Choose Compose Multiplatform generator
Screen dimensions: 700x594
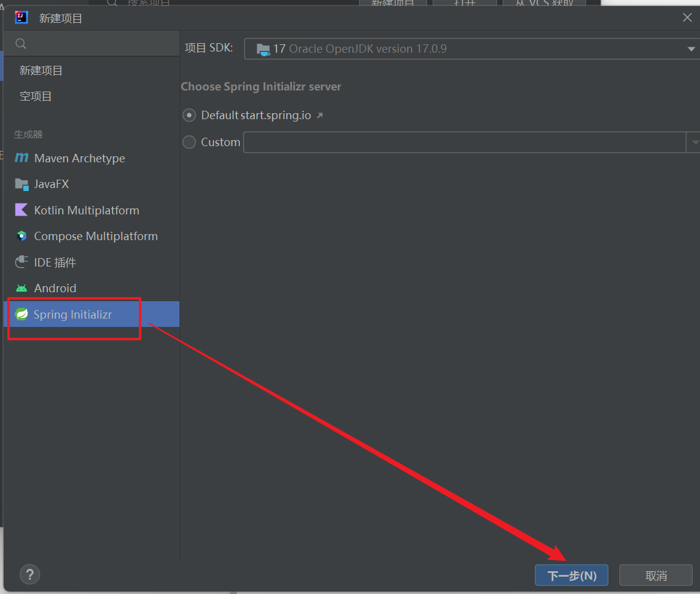click(x=91, y=236)
